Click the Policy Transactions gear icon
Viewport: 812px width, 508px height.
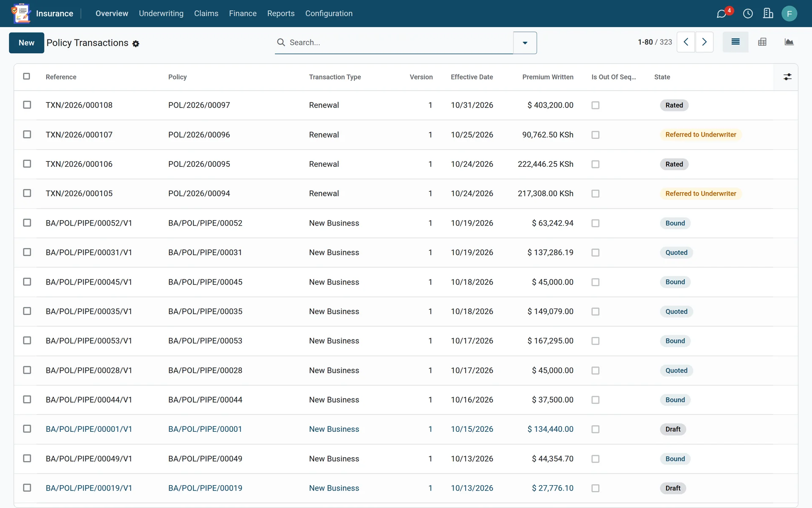click(x=136, y=44)
